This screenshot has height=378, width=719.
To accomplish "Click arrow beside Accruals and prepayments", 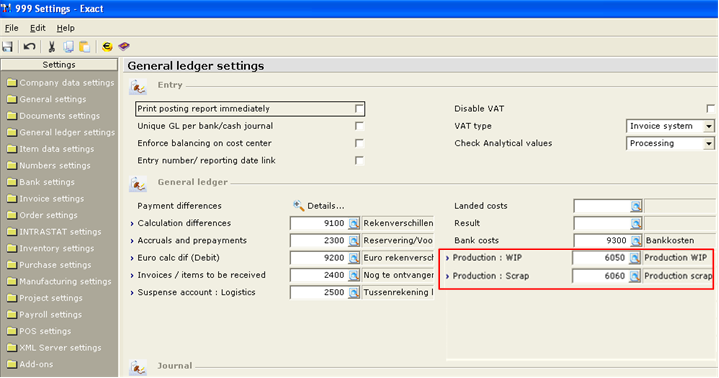I will pos(132,241).
